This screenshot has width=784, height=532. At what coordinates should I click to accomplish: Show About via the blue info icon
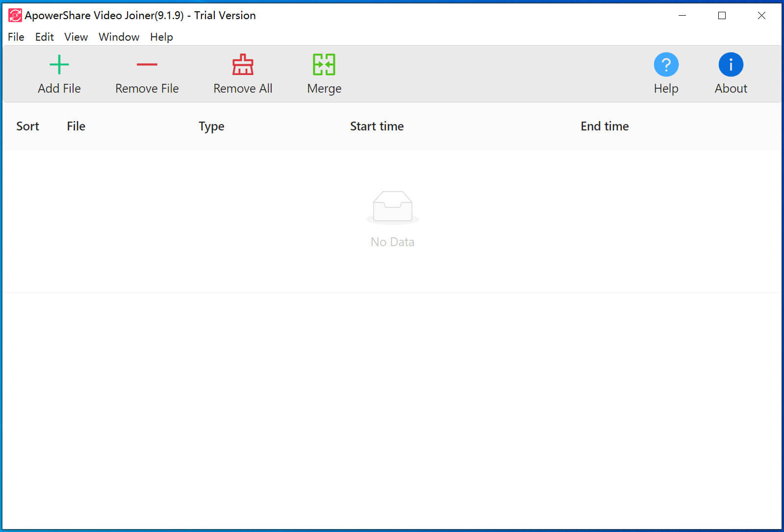pyautogui.click(x=731, y=65)
